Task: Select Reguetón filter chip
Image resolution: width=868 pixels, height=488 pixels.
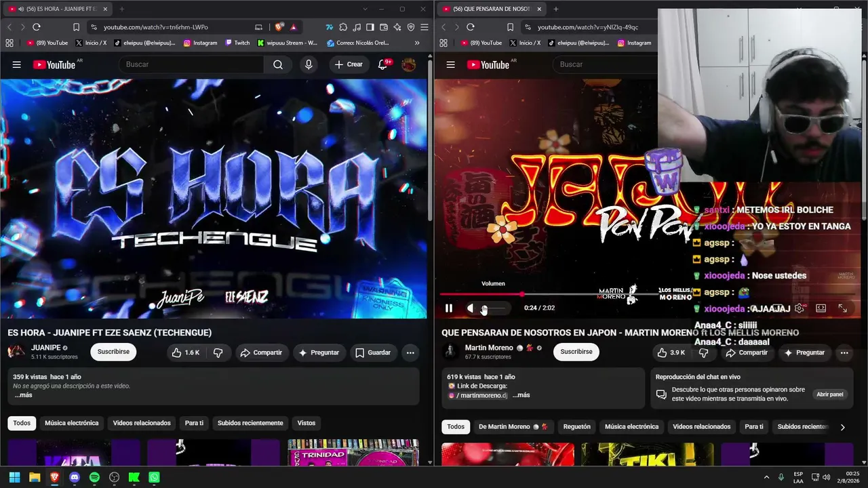Action: pyautogui.click(x=577, y=427)
